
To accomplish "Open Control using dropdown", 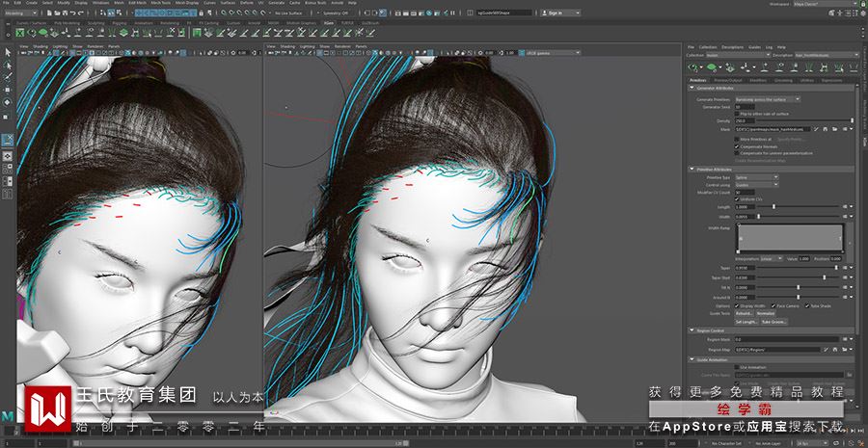I will coord(756,185).
